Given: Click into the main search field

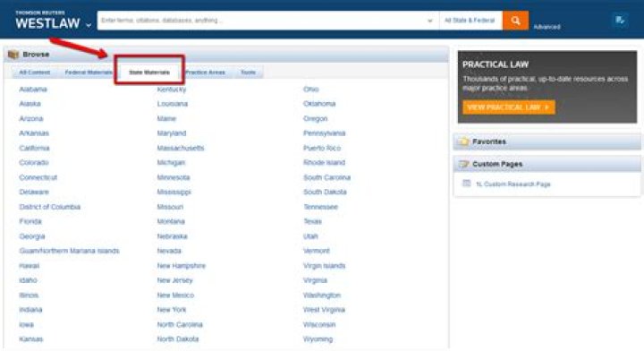Looking at the screenshot, I should [x=263, y=20].
